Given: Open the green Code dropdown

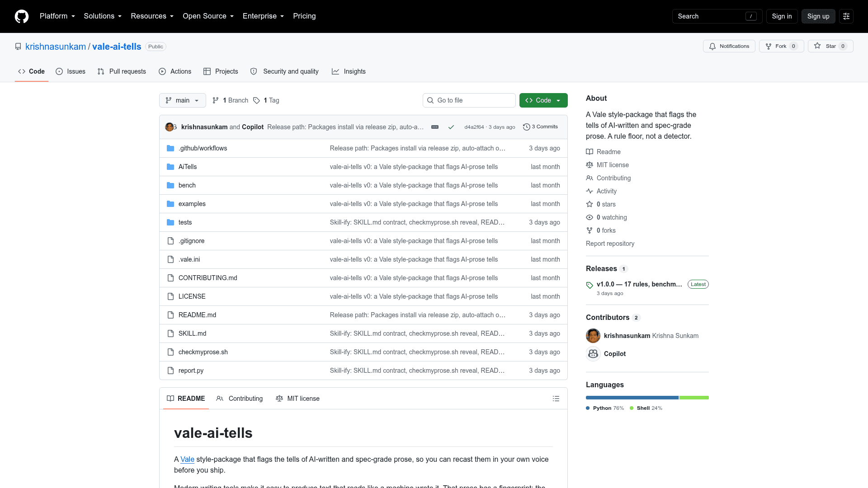Looking at the screenshot, I should (x=543, y=100).
